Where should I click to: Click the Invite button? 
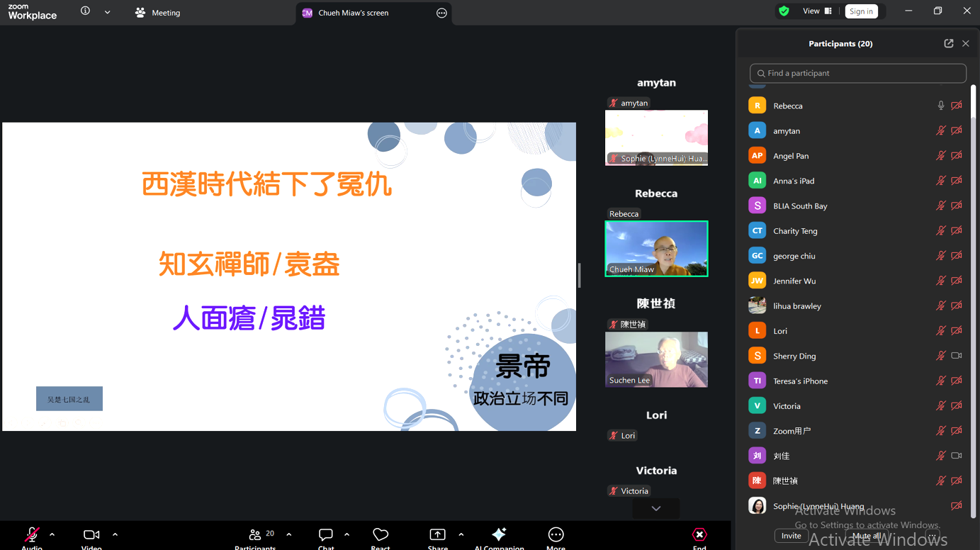791,536
